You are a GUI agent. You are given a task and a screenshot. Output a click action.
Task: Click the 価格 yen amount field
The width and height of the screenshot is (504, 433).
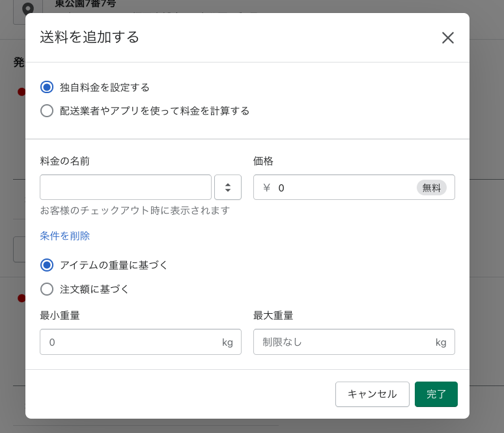point(354,187)
